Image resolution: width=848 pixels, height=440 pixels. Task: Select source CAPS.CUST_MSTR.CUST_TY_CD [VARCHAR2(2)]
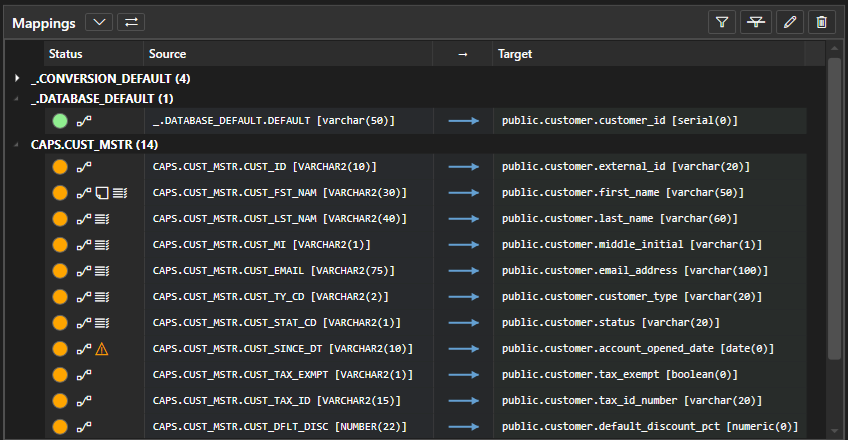[x=270, y=297]
